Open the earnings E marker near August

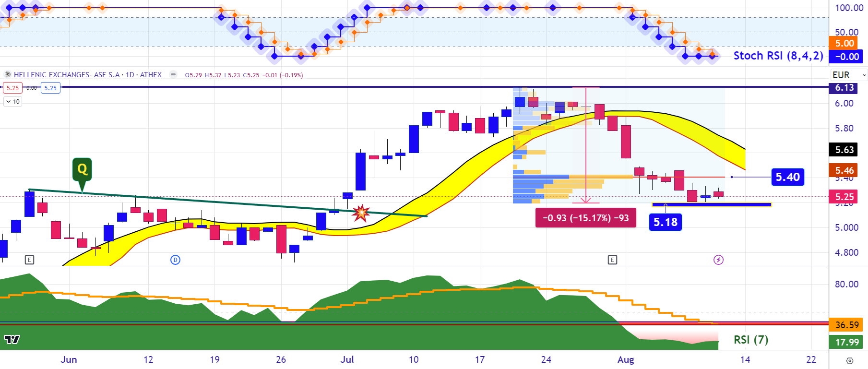point(612,260)
